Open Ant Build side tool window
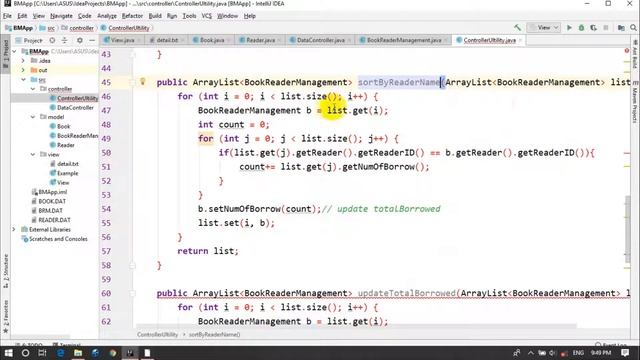 [x=635, y=54]
